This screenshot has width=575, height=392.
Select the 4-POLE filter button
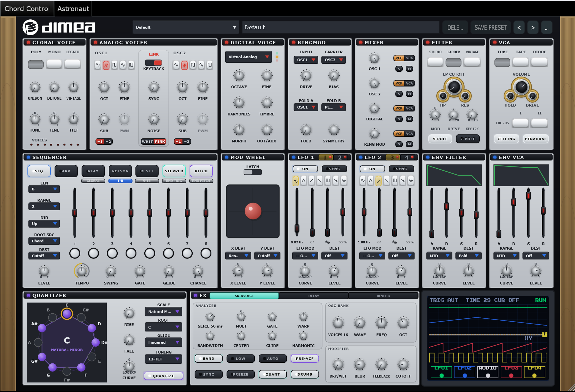tap(440, 139)
